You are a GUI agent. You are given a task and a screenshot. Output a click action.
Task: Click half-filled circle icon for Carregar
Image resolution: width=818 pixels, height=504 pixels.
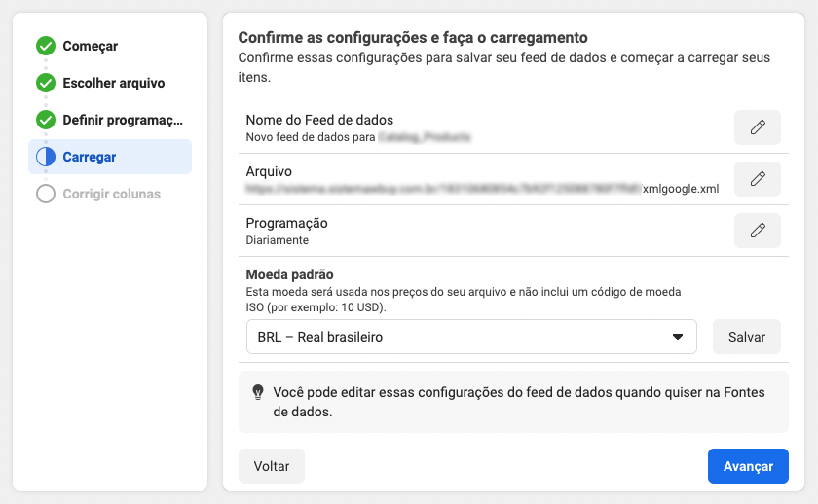[x=46, y=157]
